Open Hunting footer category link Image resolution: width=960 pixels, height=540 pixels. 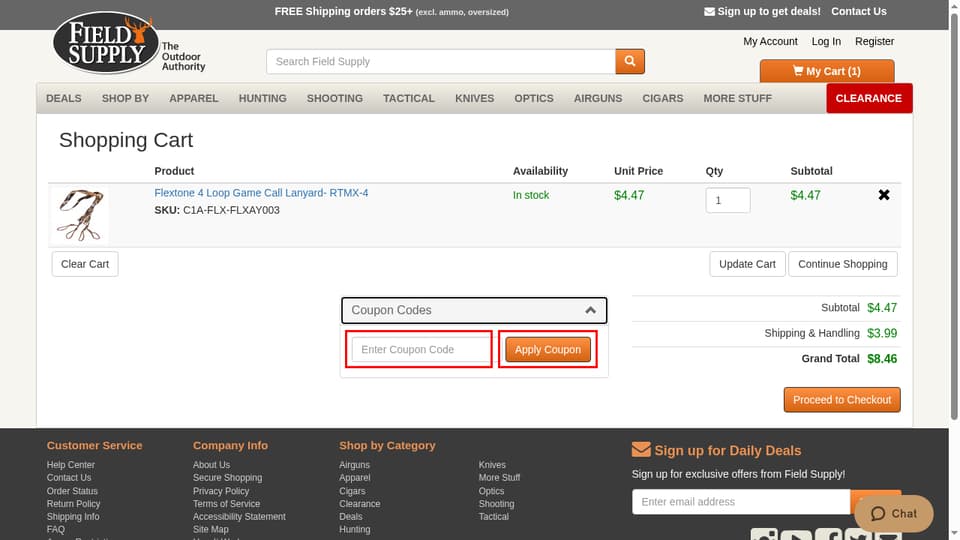[354, 530]
